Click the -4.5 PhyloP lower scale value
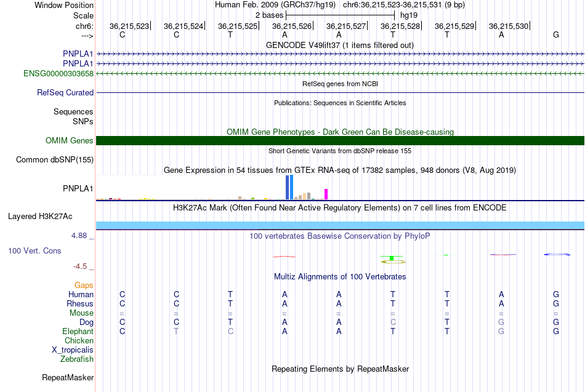This screenshot has height=392, width=585. (x=80, y=266)
